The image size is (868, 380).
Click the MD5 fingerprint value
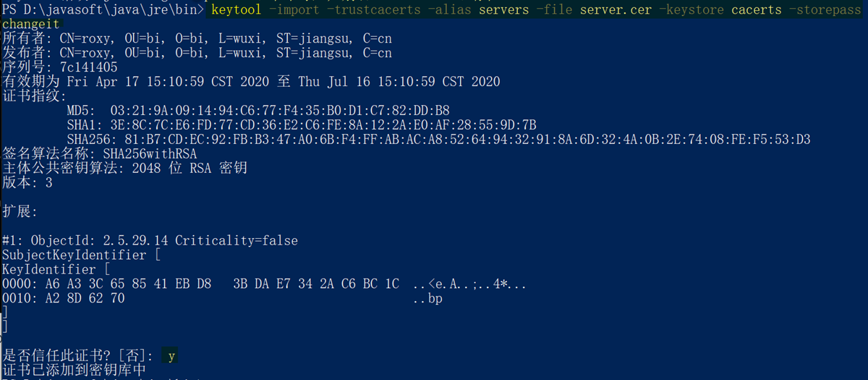tap(280, 111)
